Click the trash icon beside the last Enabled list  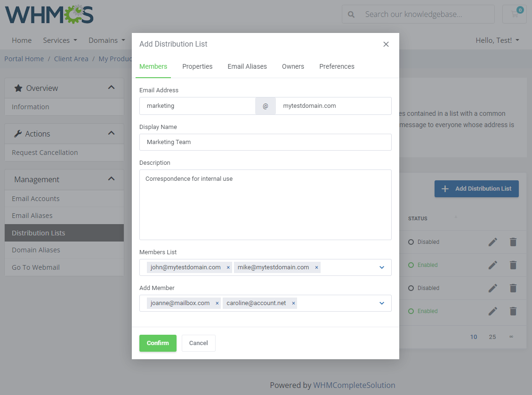click(x=513, y=311)
